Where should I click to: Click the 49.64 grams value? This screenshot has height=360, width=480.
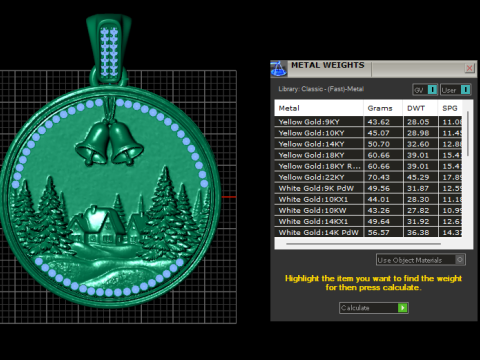click(378, 221)
